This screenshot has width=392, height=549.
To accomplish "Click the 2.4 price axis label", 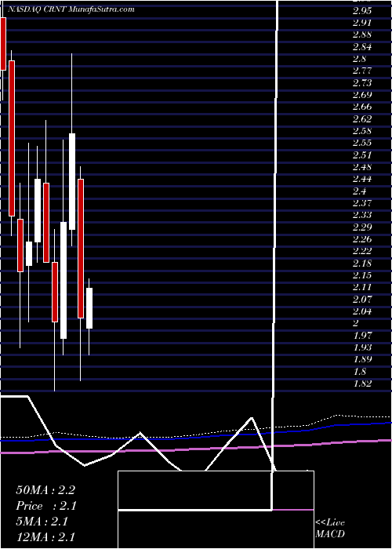I will [359, 191].
